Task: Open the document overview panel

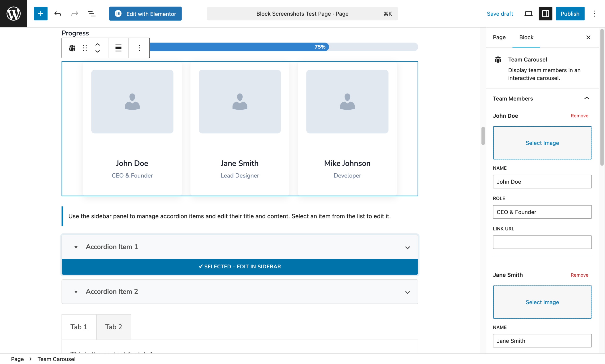Action: tap(91, 13)
